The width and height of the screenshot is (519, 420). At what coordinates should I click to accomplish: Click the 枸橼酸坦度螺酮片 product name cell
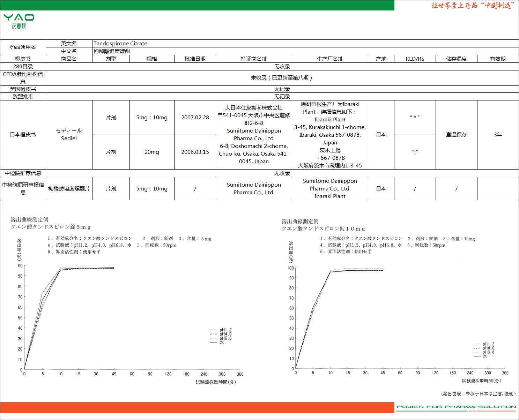point(69,189)
